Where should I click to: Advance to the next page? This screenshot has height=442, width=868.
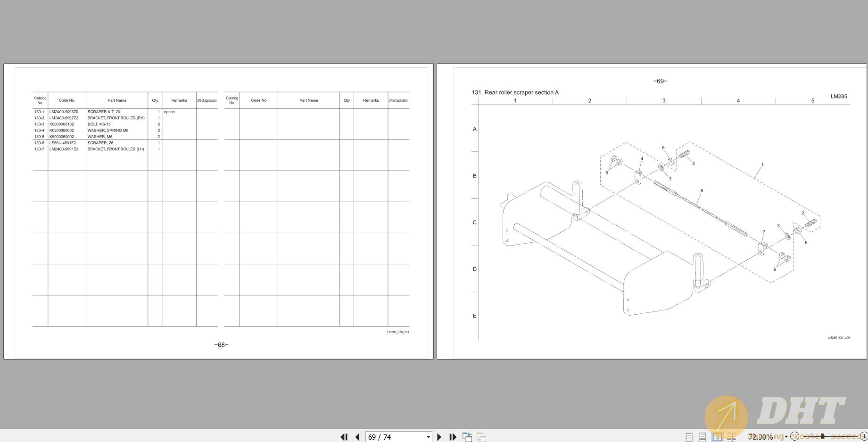[x=439, y=437]
